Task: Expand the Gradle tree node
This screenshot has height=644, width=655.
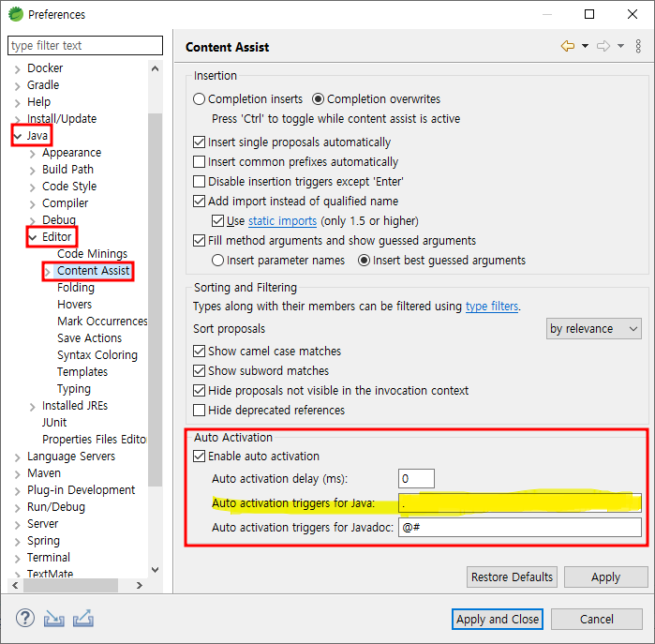Action: click(17, 86)
